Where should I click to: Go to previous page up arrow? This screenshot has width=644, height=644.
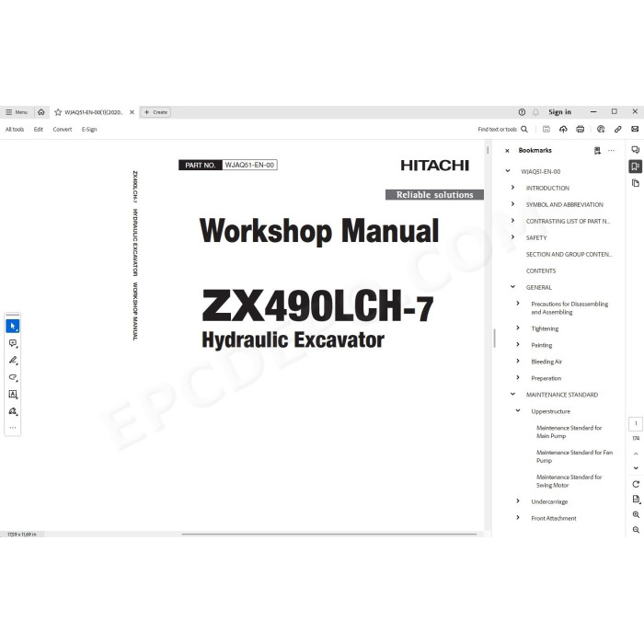click(636, 454)
